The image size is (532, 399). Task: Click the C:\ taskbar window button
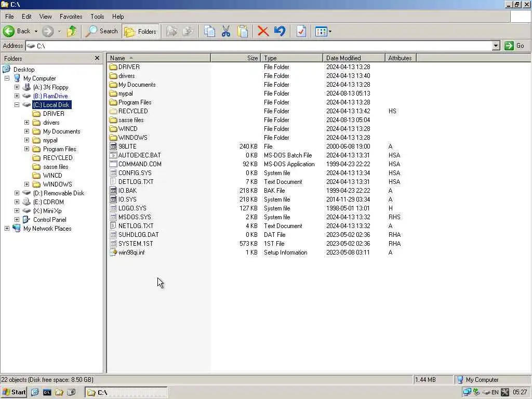coord(126,392)
